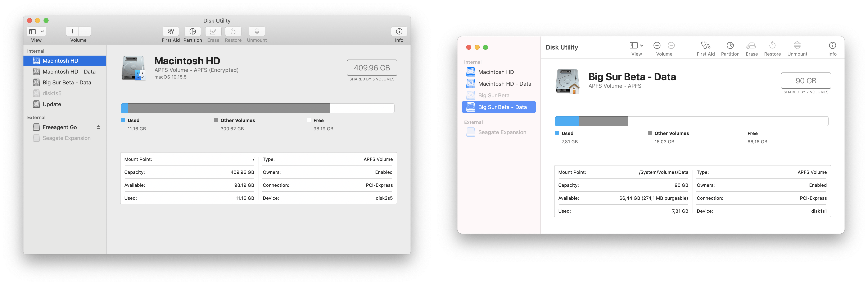Click gray Other Volumes swatch, right window
Image resolution: width=868 pixels, height=285 pixels.
point(650,133)
